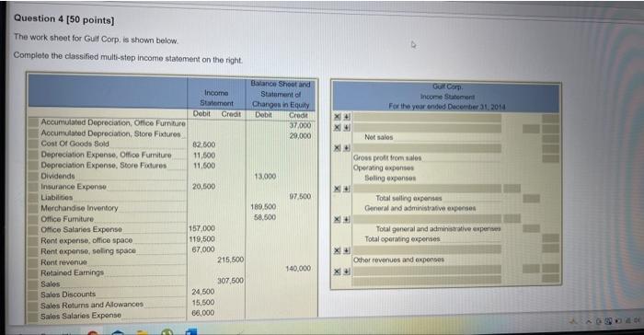Delete the first income statement line with X
644x335 pixels.
pos(338,117)
